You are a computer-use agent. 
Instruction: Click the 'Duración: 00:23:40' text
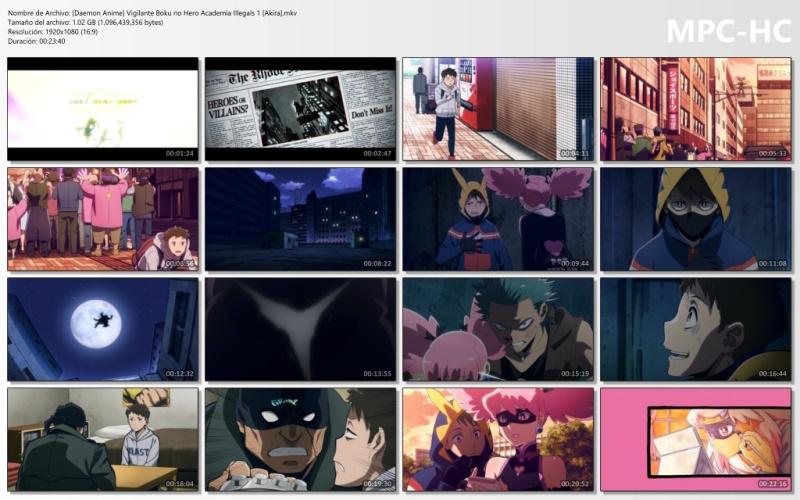coord(36,41)
